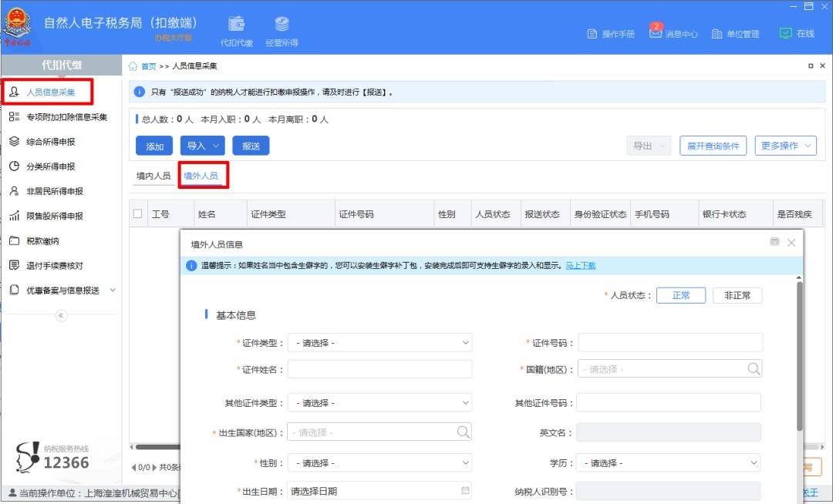Screen dimensions: 833x504
Task: Set person status to 非正常
Action: (737, 294)
